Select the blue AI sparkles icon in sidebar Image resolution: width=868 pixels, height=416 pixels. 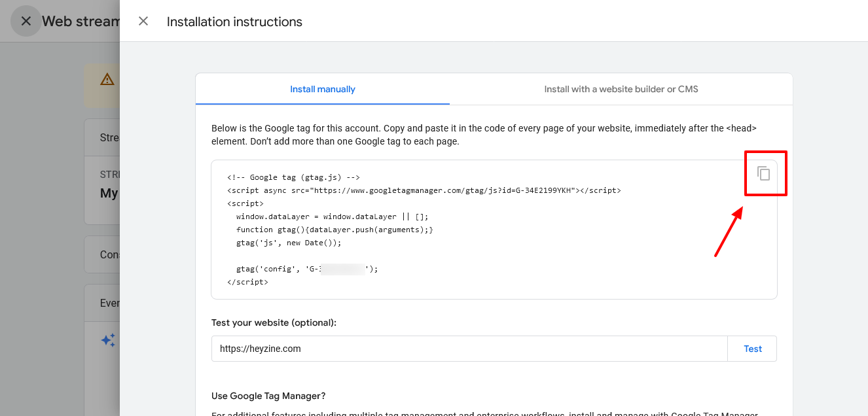[x=108, y=339]
